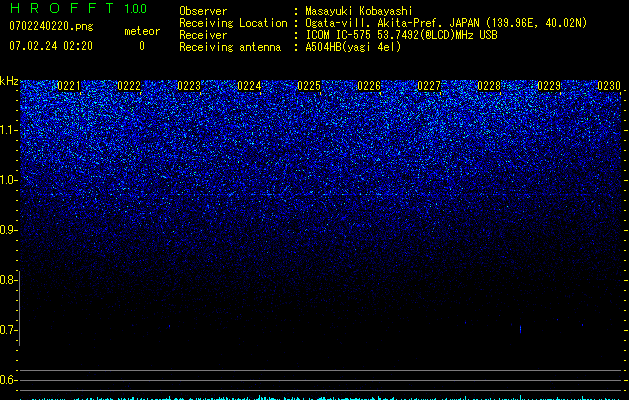The height and width of the screenshot is (400, 629).
Task: Click the HROFFT 1.0.0 title text
Action: click(x=78, y=8)
